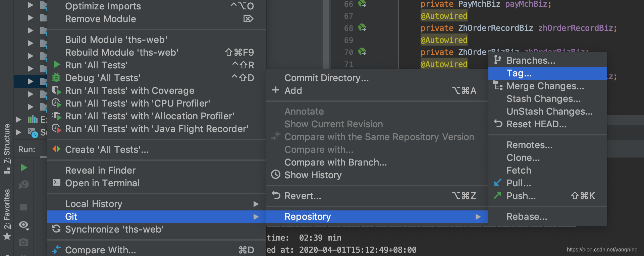Click the gutter bean icon on line 70
644x256 pixels.
click(x=362, y=52)
